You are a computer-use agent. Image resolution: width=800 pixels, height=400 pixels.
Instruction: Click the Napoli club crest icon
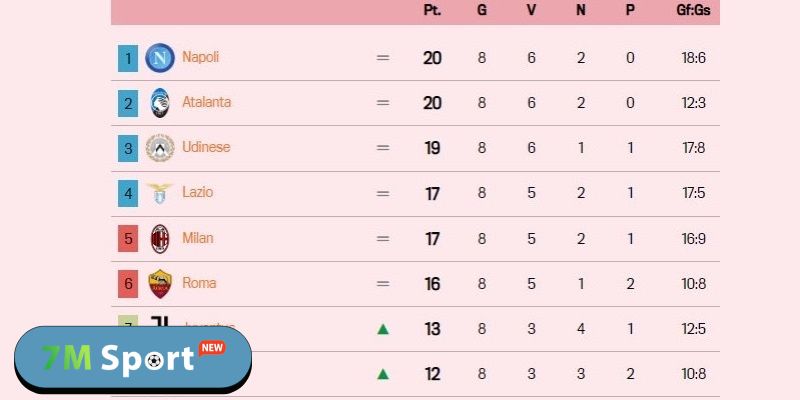[x=159, y=58]
